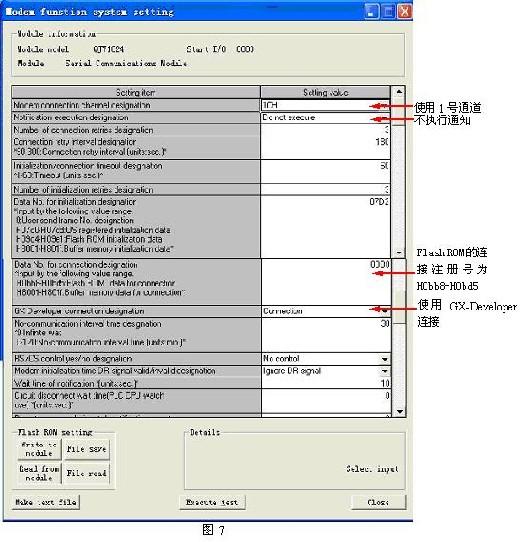Select the No-communication interval time value cell
Screen dimensions: 523x542
click(x=326, y=335)
